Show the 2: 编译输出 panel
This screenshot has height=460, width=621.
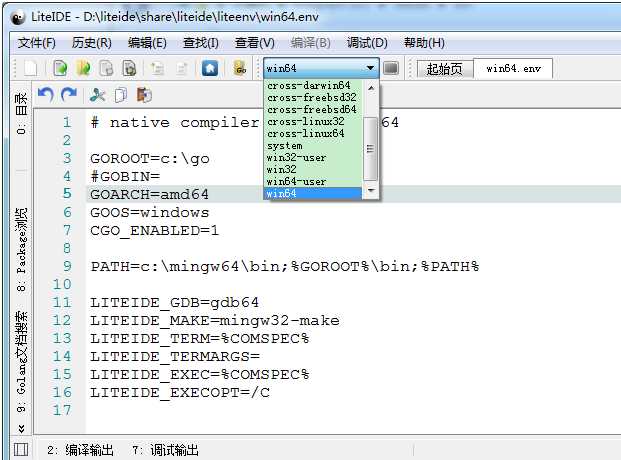tap(80, 450)
